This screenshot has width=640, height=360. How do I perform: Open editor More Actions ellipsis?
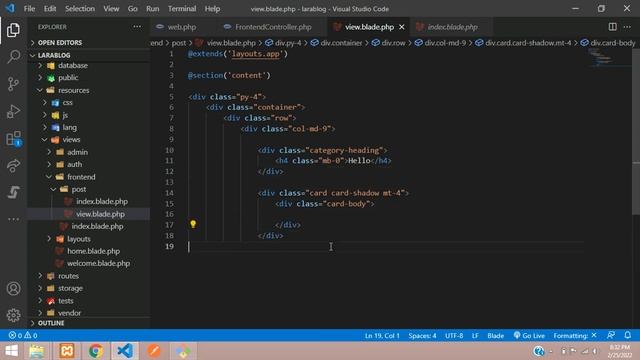[x=627, y=27]
